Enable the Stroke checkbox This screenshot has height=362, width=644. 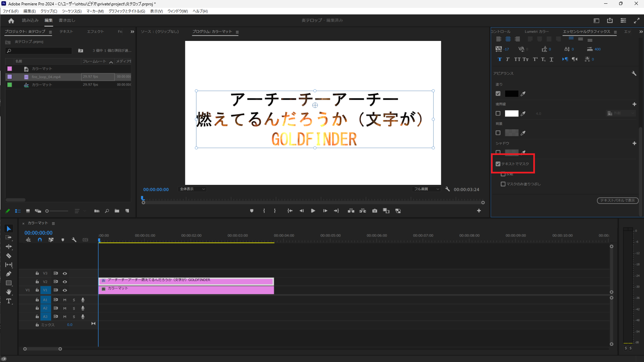pos(498,113)
